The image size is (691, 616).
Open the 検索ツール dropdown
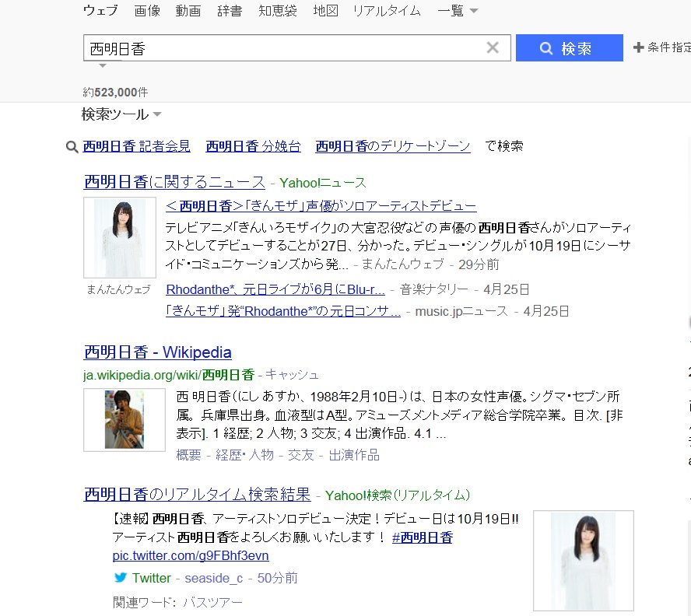[121, 114]
